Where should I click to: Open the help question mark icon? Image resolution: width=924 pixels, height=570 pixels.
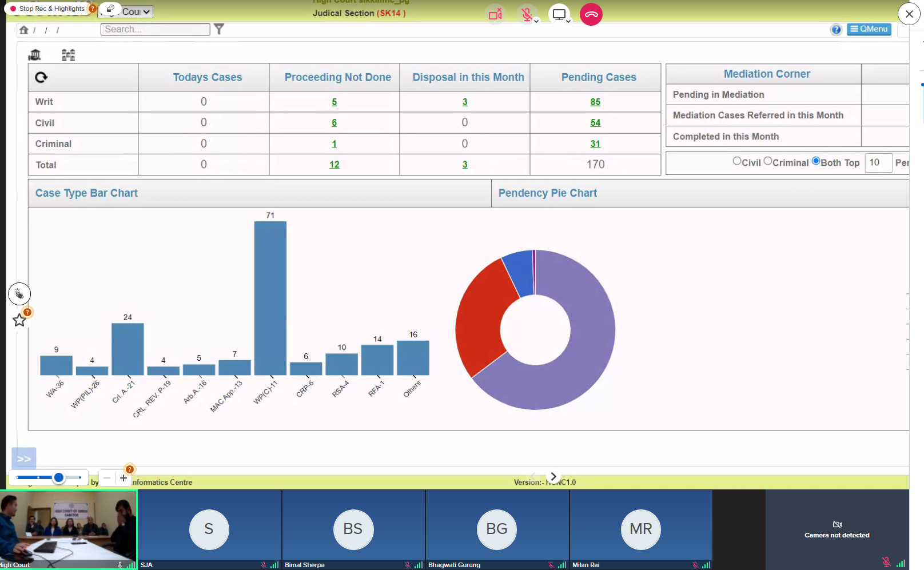tap(836, 30)
